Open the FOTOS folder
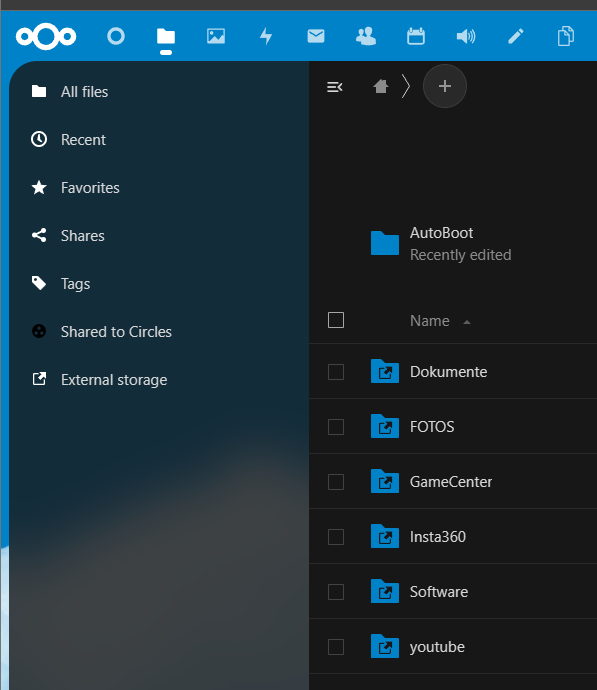 [432, 427]
